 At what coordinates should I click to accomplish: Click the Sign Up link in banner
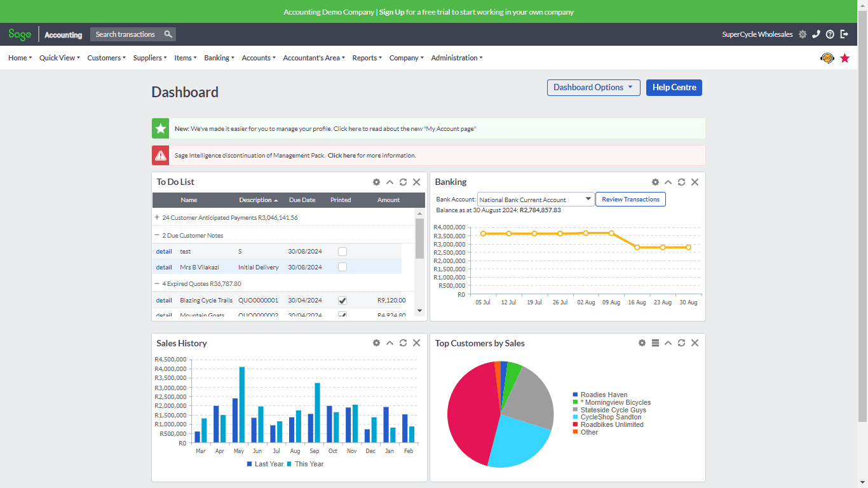pyautogui.click(x=391, y=12)
